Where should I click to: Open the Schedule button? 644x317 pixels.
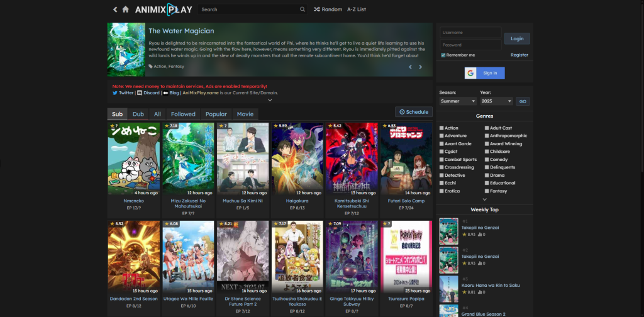point(414,112)
